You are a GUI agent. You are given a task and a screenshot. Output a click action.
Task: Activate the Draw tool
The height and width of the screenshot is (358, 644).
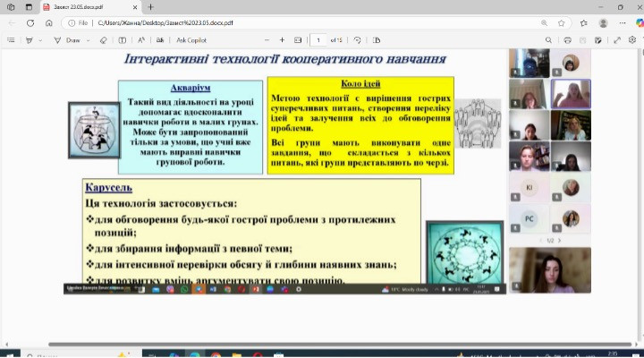click(69, 40)
